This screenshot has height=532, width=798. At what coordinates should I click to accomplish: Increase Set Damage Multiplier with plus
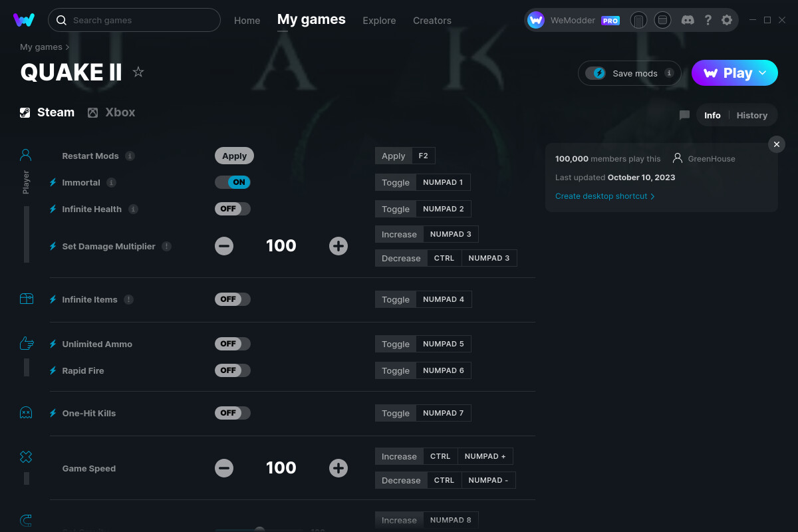(338, 246)
